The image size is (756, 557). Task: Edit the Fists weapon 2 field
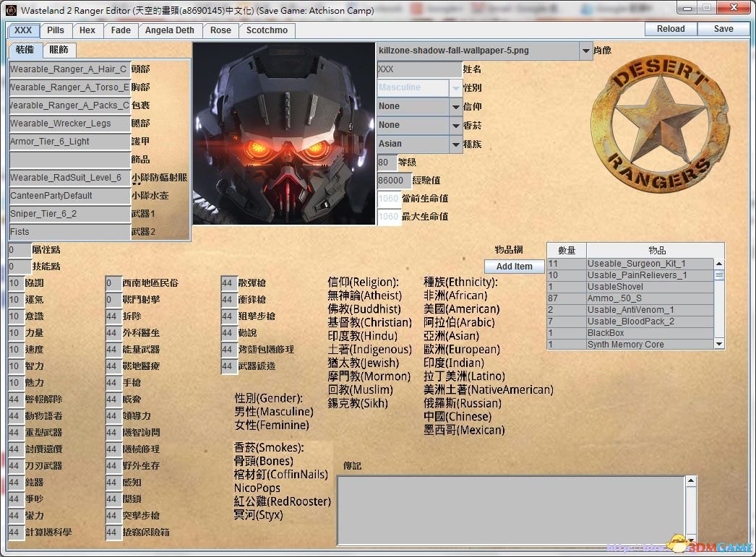tap(69, 232)
